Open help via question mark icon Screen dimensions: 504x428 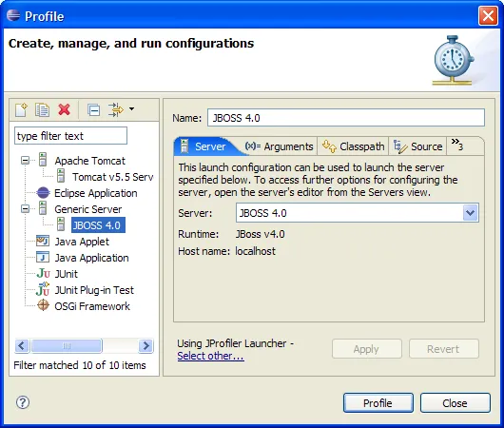pos(23,402)
